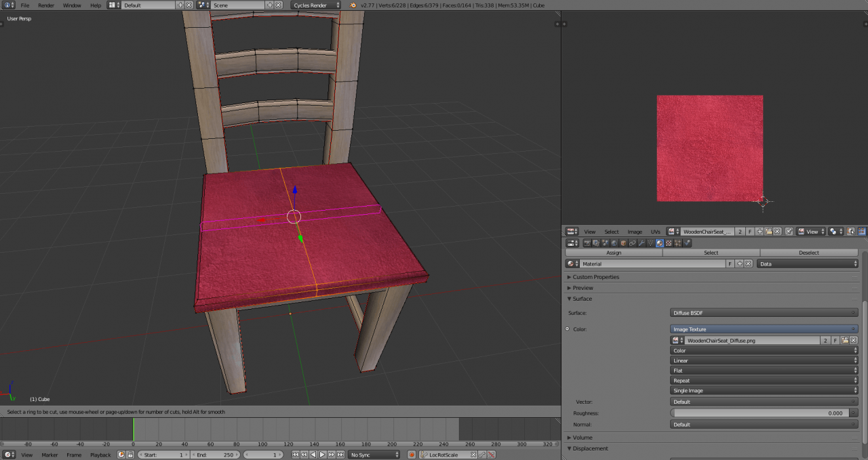Open the Modifiers wrench tab icon
The width and height of the screenshot is (868, 460).
point(642,243)
